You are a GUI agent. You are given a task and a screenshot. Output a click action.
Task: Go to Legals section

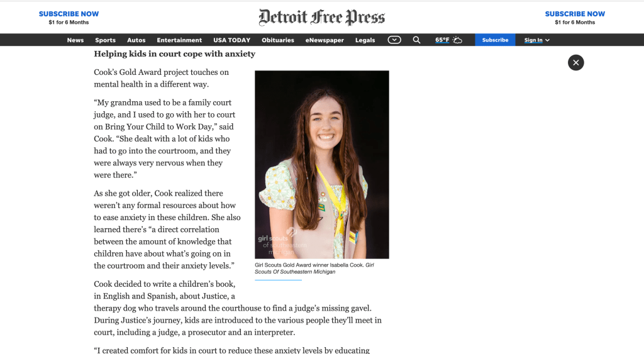[365, 40]
